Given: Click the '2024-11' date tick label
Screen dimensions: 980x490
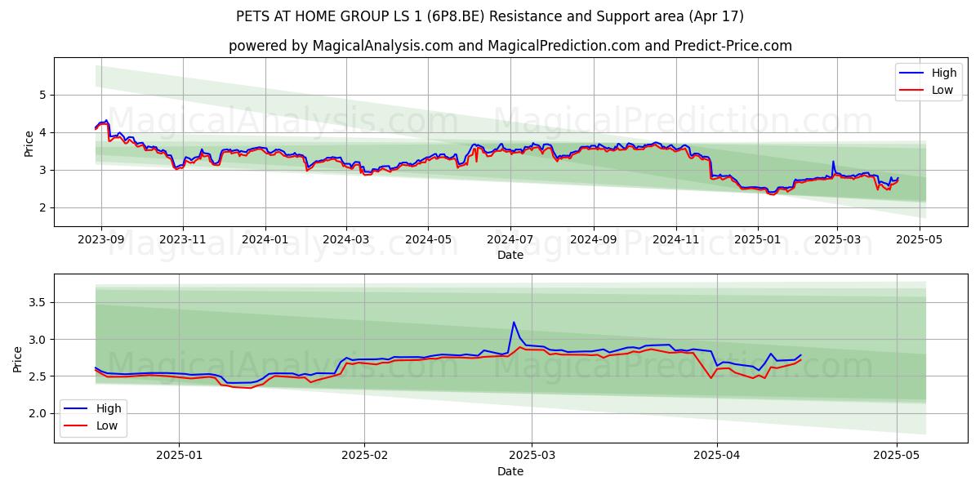Looking at the screenshot, I should [x=675, y=240].
